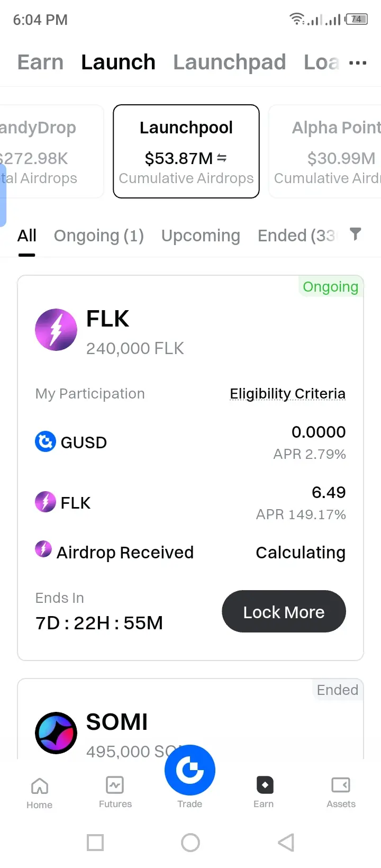Viewport: 381px width, 868px height.
Task: Tap the Earn icon in bottom bar
Action: 264,792
